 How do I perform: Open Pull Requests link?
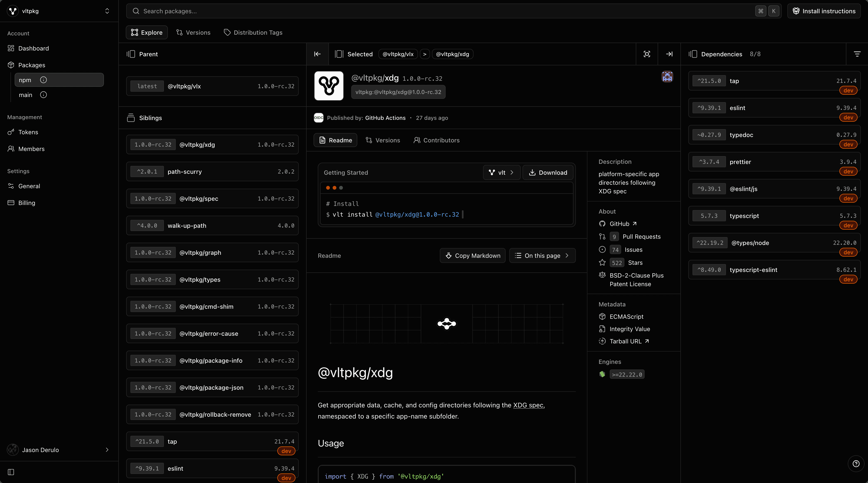tap(642, 237)
